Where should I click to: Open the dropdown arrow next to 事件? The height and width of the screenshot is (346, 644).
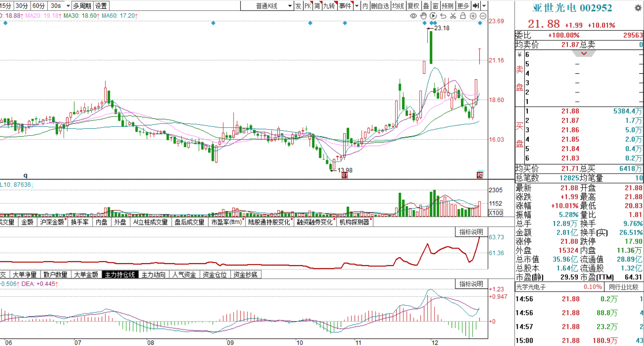click(x=357, y=6)
